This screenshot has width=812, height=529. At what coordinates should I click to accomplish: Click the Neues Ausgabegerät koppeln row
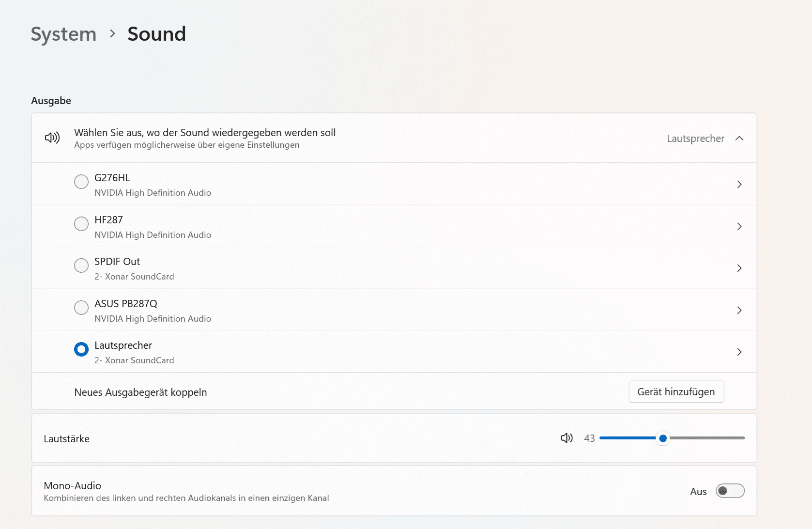tap(140, 392)
